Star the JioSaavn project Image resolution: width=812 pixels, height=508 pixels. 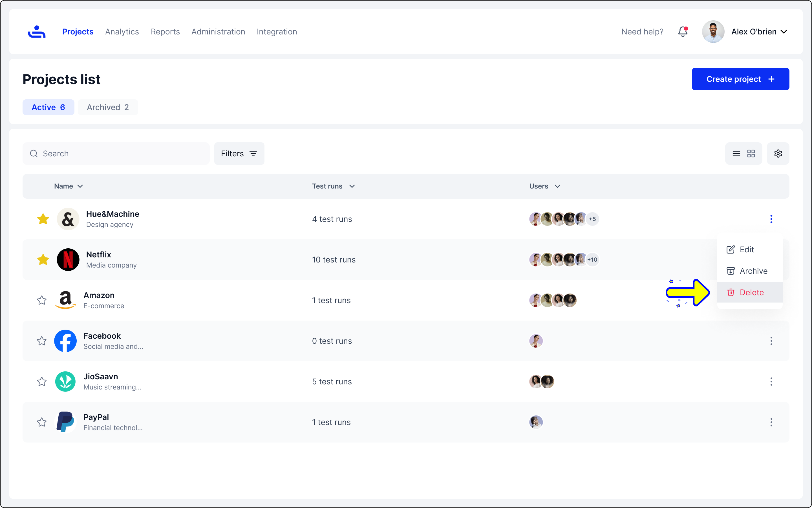click(42, 381)
